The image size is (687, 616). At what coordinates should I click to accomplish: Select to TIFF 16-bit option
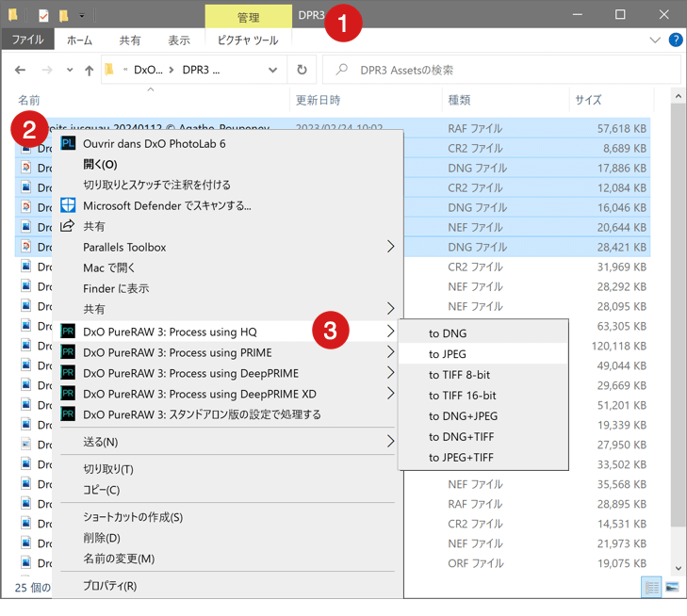[x=483, y=396]
